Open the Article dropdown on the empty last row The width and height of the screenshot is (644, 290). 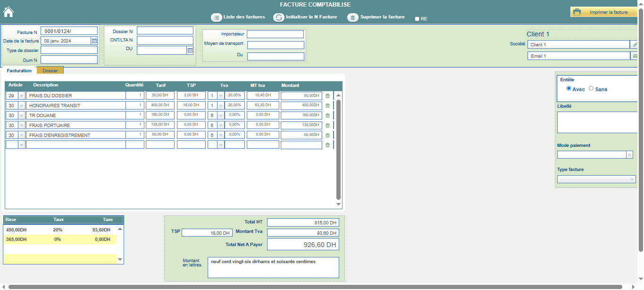click(x=21, y=145)
